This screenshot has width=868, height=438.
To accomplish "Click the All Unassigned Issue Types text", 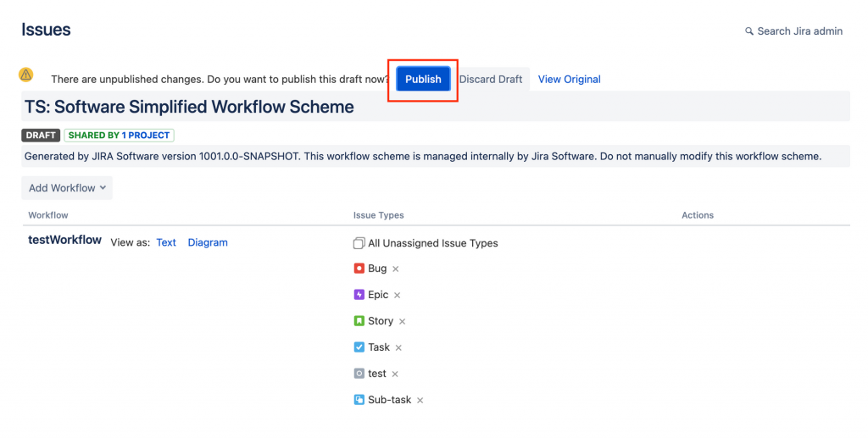I will pyautogui.click(x=433, y=243).
